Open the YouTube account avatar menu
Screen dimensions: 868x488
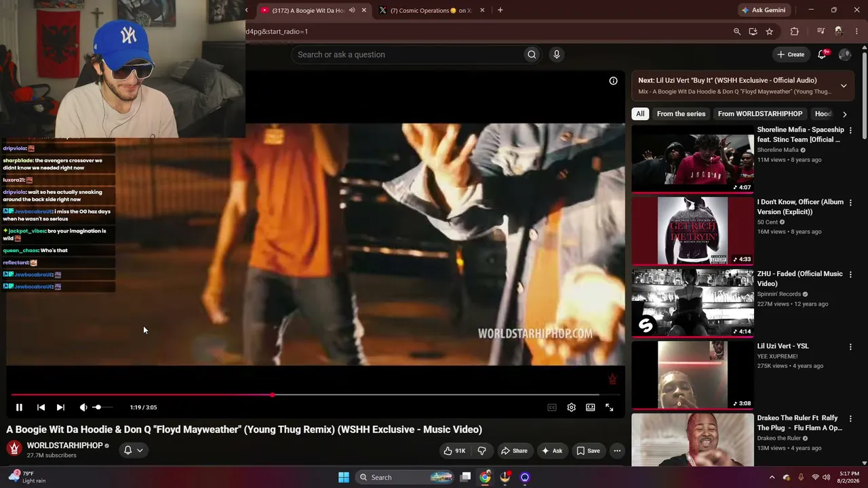click(x=845, y=54)
